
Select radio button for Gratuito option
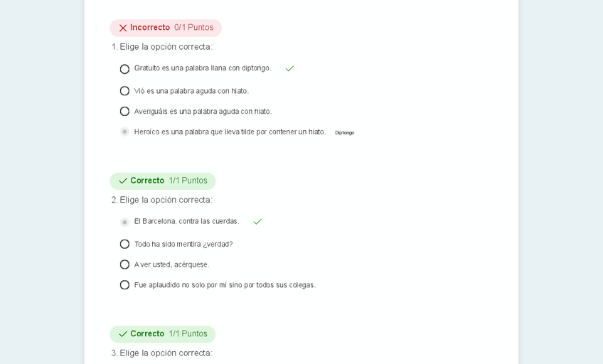124,69
